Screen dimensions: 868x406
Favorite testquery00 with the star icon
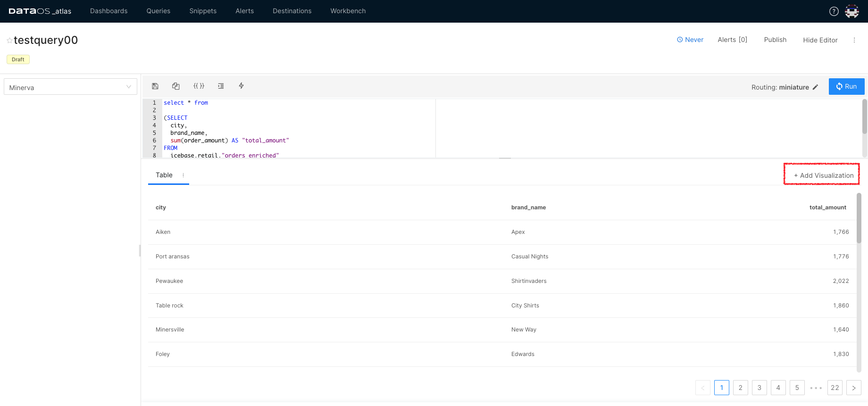(9, 41)
